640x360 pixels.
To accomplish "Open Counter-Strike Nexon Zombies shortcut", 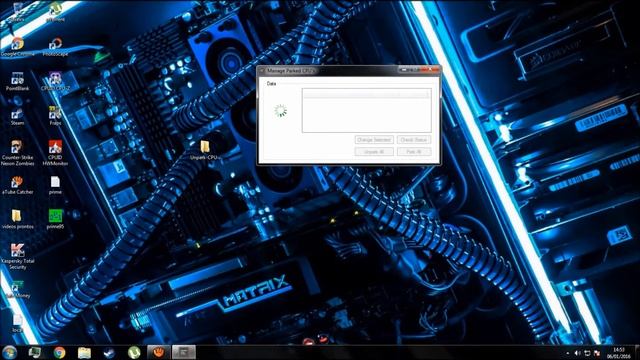I will click(17, 153).
